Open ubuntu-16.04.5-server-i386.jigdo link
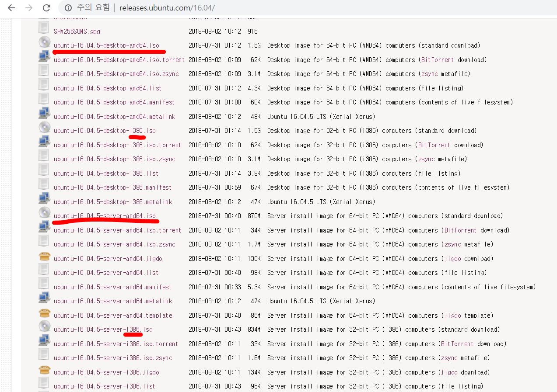This screenshot has height=392, width=557. [106, 372]
